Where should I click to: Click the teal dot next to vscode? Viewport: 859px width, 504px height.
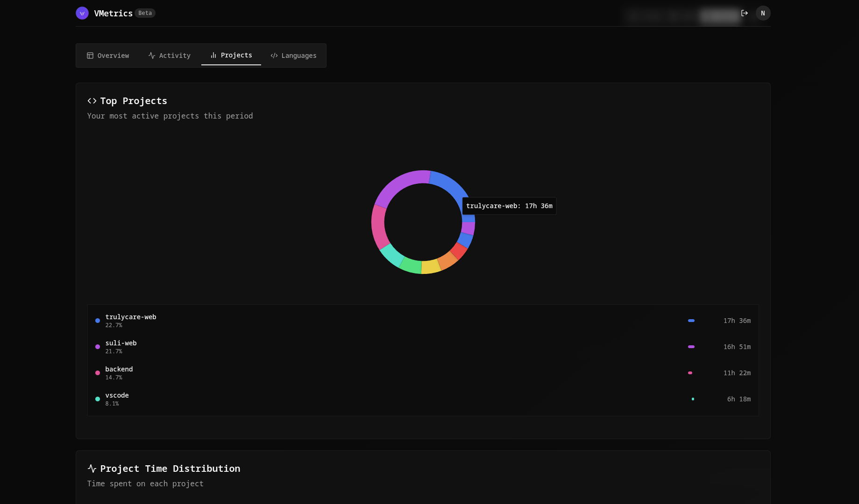tap(98, 399)
